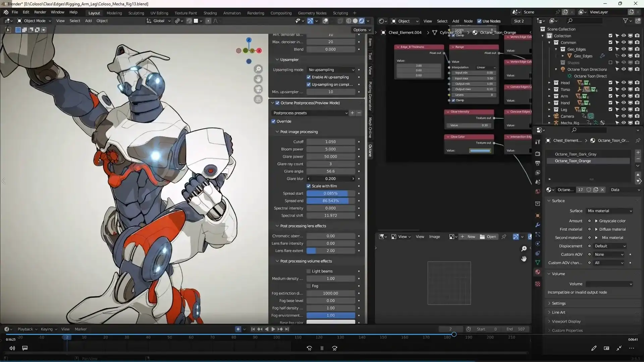Adjust the Glare blur slider value
644x362 pixels.
pyautogui.click(x=331, y=178)
